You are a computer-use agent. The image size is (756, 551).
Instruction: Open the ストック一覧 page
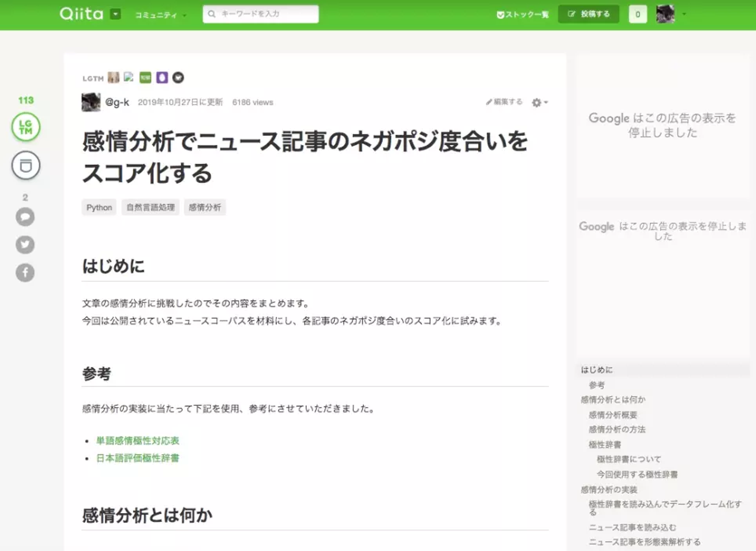click(522, 15)
